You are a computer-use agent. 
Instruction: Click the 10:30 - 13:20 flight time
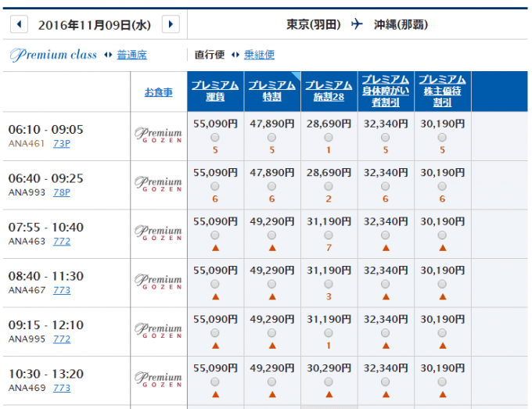46,374
